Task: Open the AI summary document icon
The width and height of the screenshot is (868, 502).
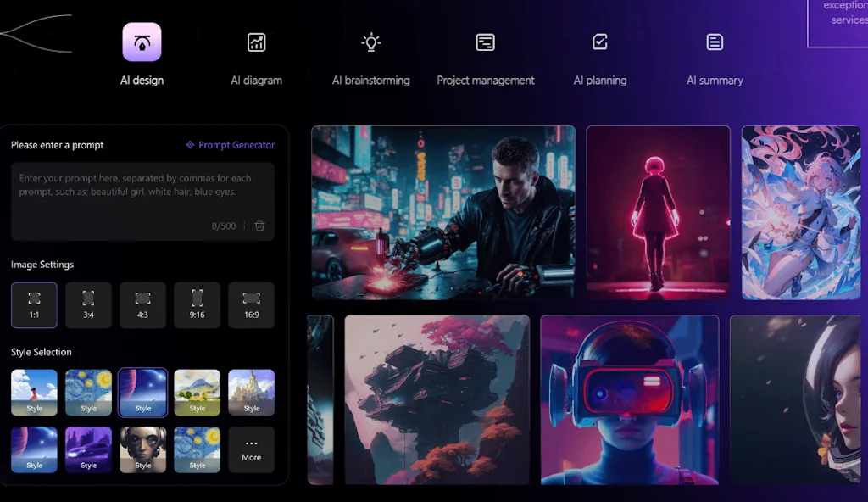Action: [x=715, y=42]
